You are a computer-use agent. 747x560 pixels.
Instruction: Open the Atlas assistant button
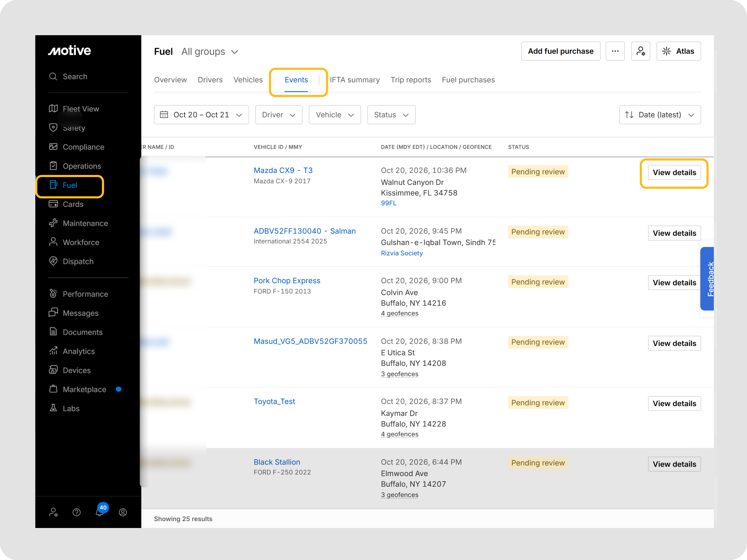pos(678,51)
